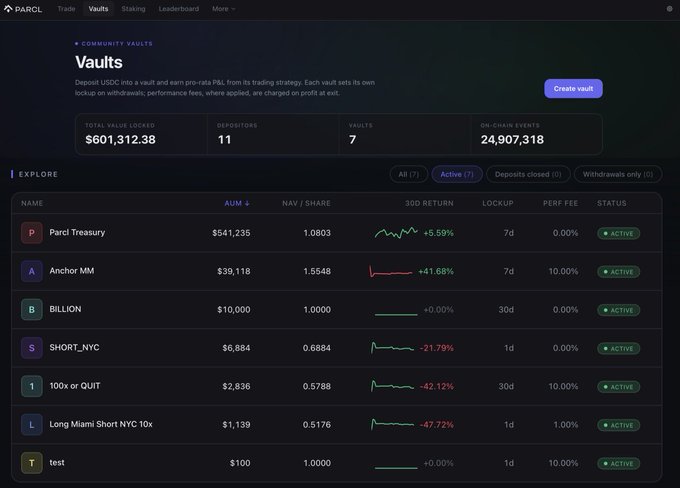This screenshot has width=680, height=488.
Task: Click Anchor MM ACTIVE status badge
Action: (618, 272)
